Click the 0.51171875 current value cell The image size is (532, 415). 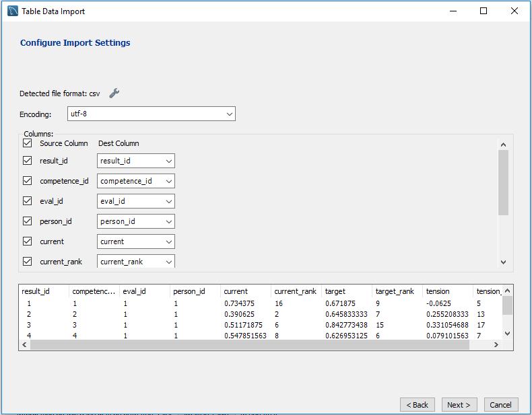[x=243, y=326]
